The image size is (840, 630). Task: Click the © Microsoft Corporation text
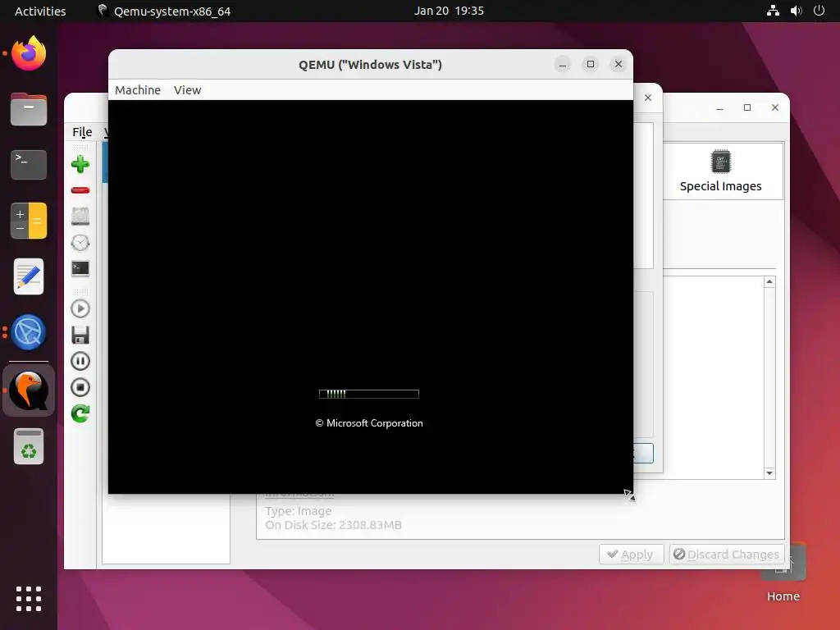coord(369,423)
